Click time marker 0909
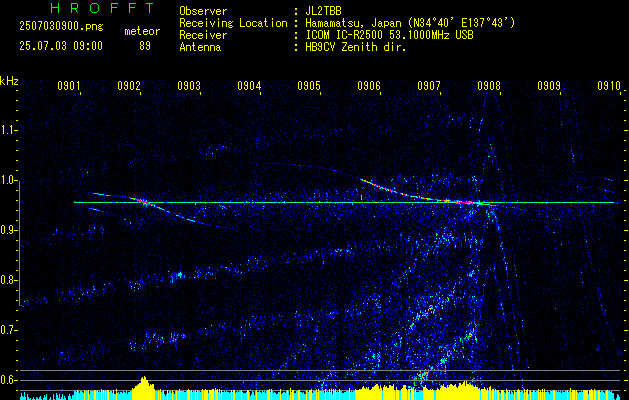Viewport: 629px width, 400px height. coord(549,86)
